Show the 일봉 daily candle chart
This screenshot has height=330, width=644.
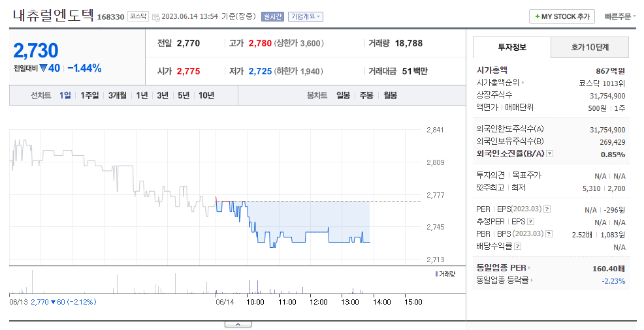click(x=343, y=95)
